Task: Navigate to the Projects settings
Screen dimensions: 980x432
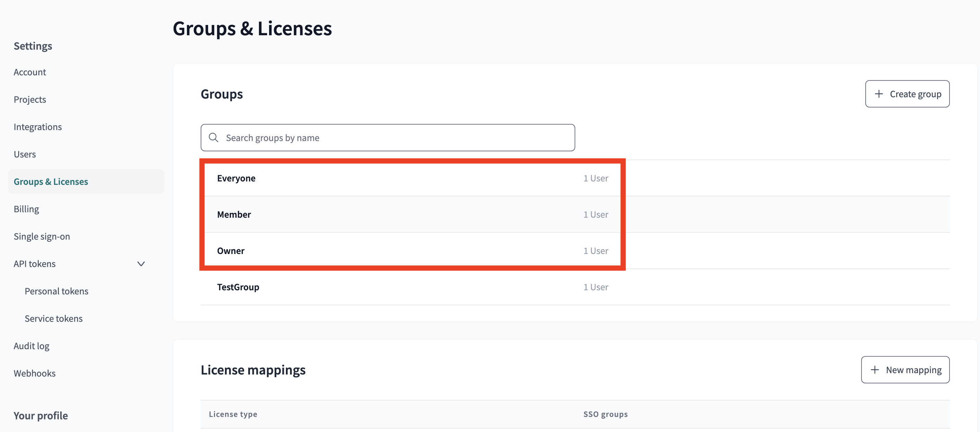Action: coord(30,99)
